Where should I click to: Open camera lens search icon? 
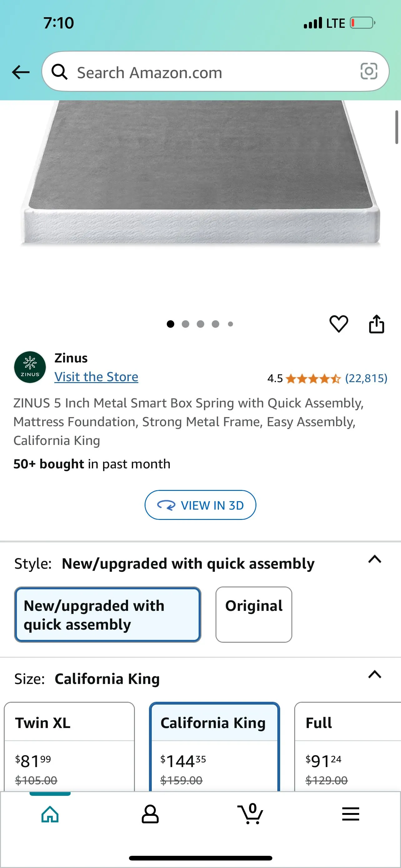click(369, 72)
